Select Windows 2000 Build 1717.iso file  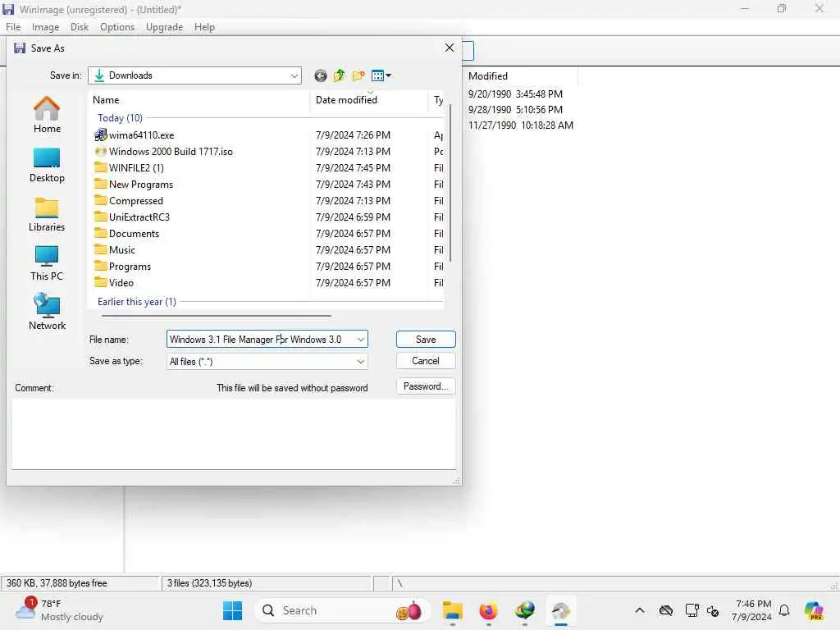click(164, 152)
